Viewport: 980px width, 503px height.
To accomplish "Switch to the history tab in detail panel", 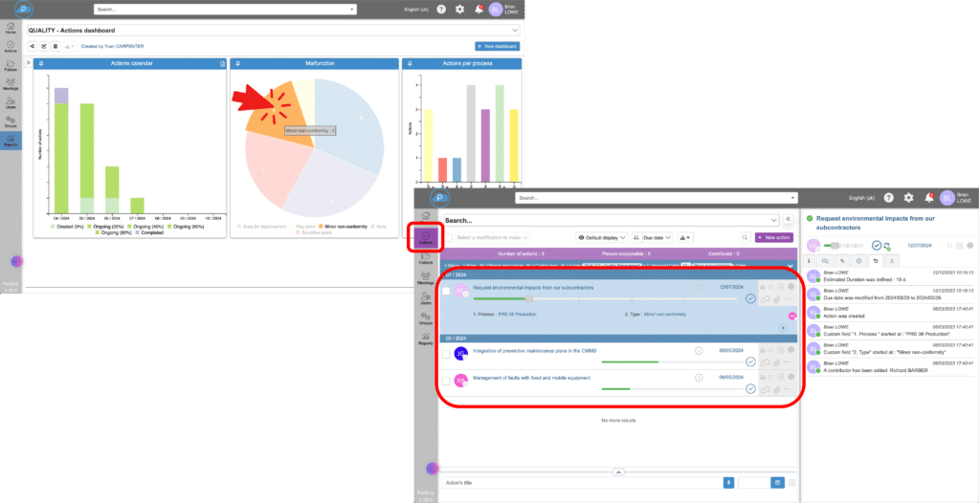I will coord(875,259).
